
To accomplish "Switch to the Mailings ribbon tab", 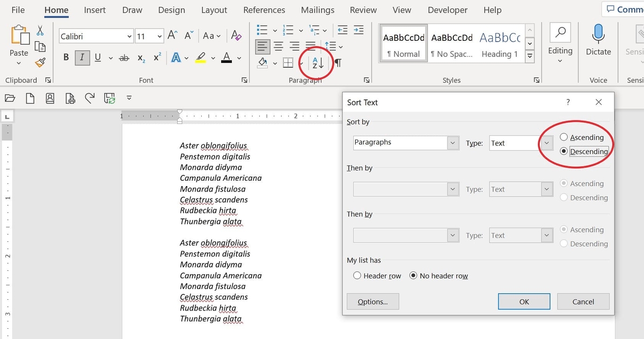I will pos(317,10).
